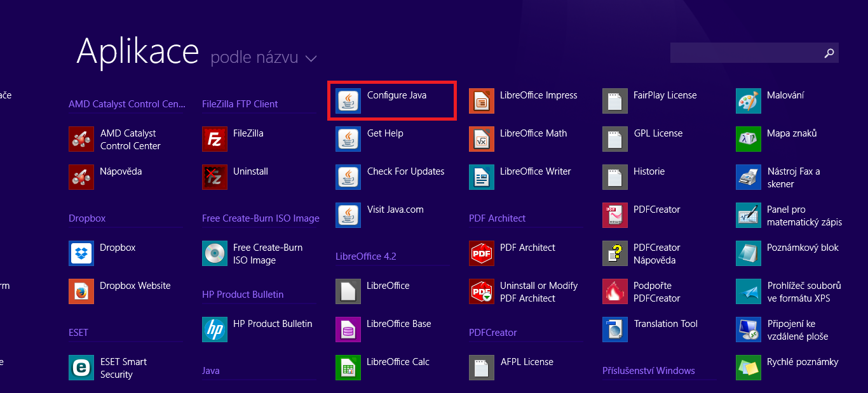Open the Dropbox app icon
The width and height of the screenshot is (868, 393).
pyautogui.click(x=81, y=253)
